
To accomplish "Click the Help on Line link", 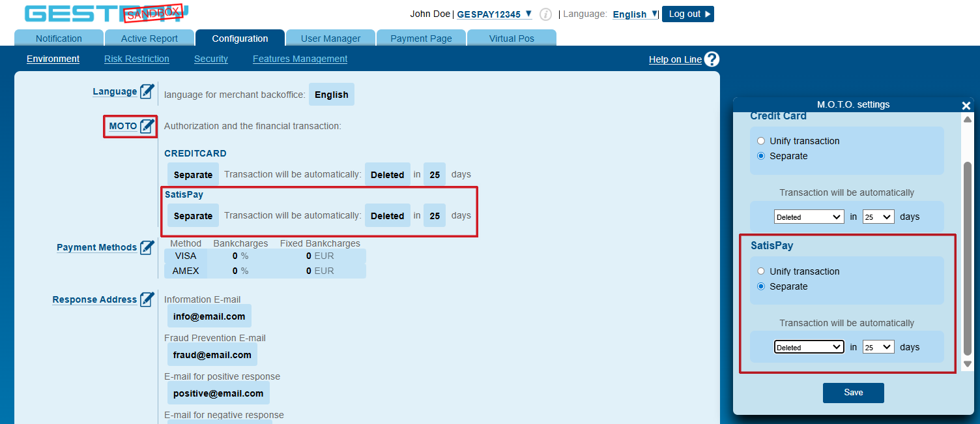I will [675, 59].
